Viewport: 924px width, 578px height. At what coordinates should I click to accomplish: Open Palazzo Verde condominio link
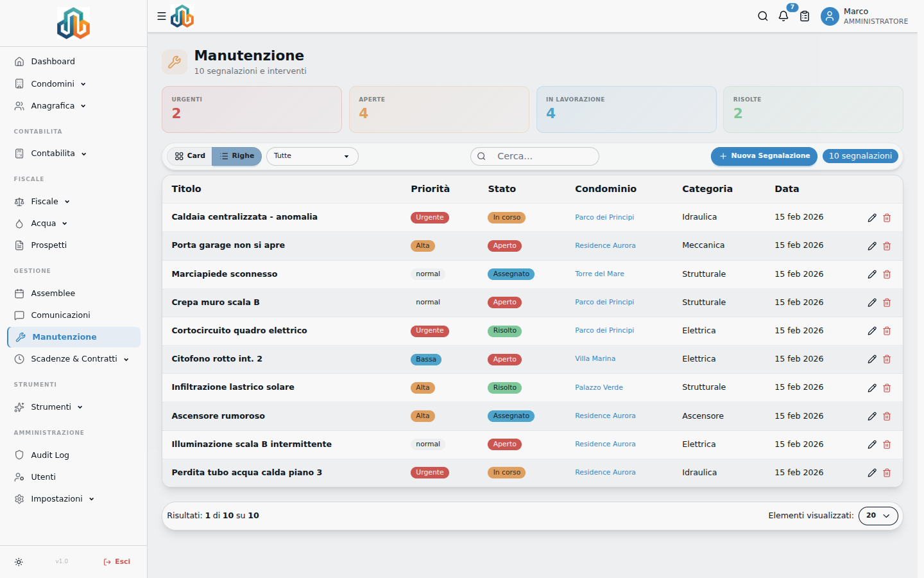[x=599, y=387]
